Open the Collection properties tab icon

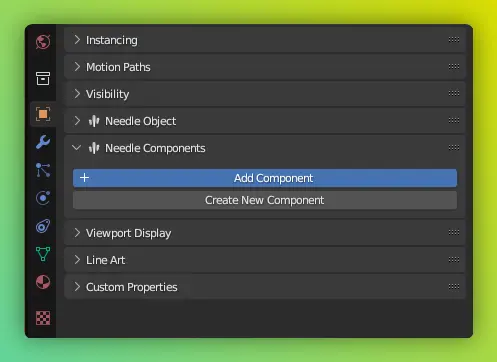coord(43,78)
